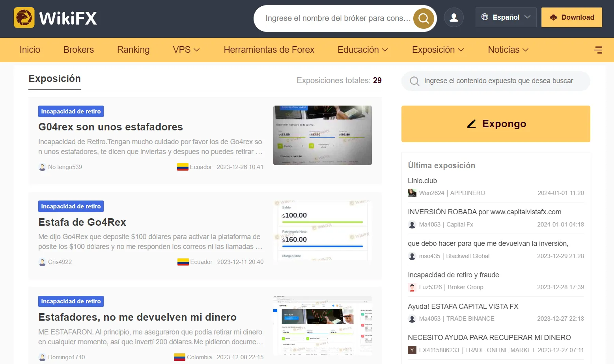Click the magnifier icon in the exposure search box
Image resolution: width=614 pixels, height=364 pixels.
coord(414,81)
